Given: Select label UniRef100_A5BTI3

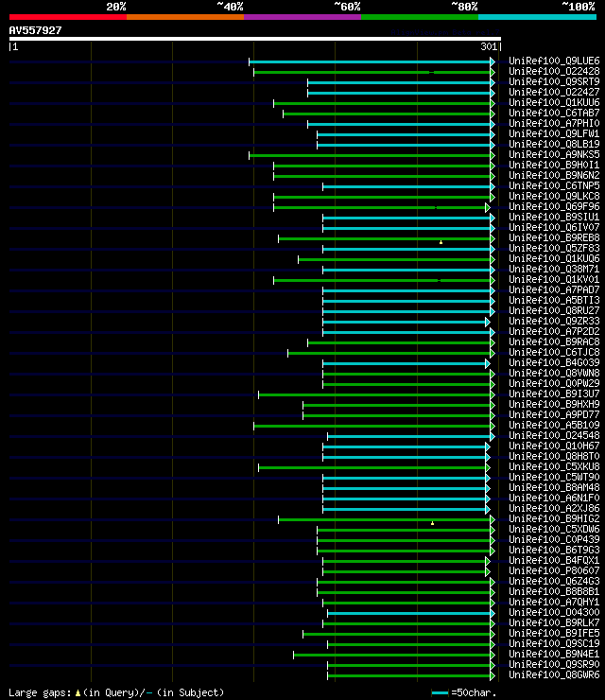Looking at the screenshot, I should tap(554, 300).
